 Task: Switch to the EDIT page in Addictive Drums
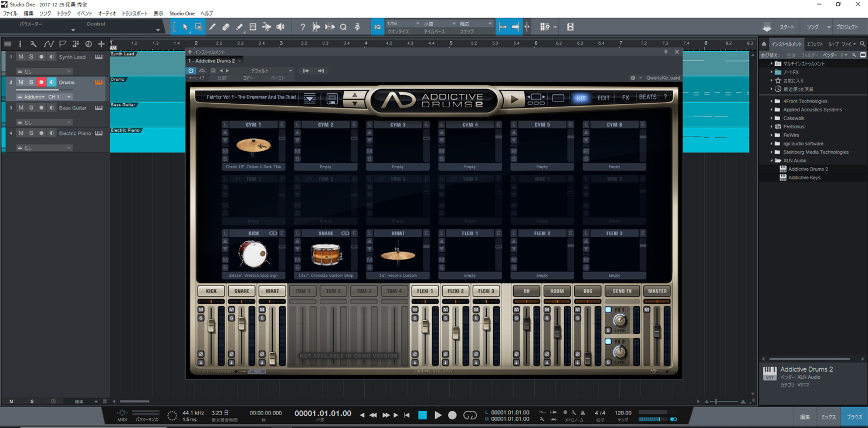[x=603, y=98]
